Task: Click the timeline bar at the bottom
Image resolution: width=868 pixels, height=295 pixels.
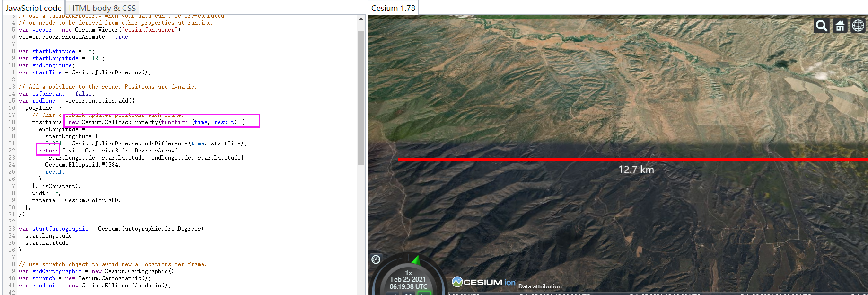Action: (x=658, y=294)
